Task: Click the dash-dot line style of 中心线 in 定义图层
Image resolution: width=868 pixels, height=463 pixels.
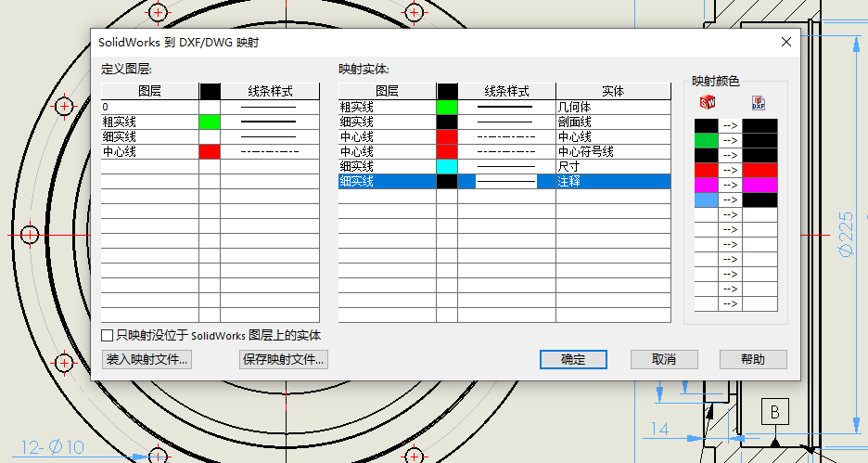Action: 270,152
